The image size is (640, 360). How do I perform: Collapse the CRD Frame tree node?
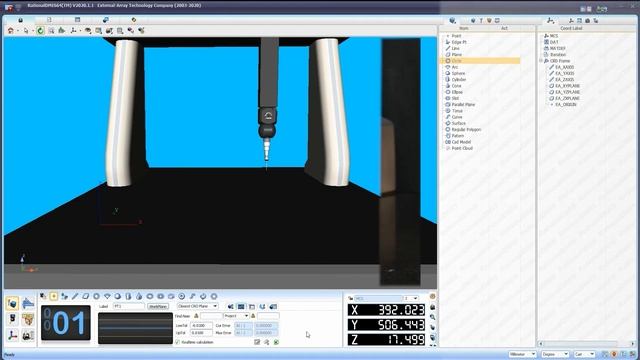click(541, 61)
